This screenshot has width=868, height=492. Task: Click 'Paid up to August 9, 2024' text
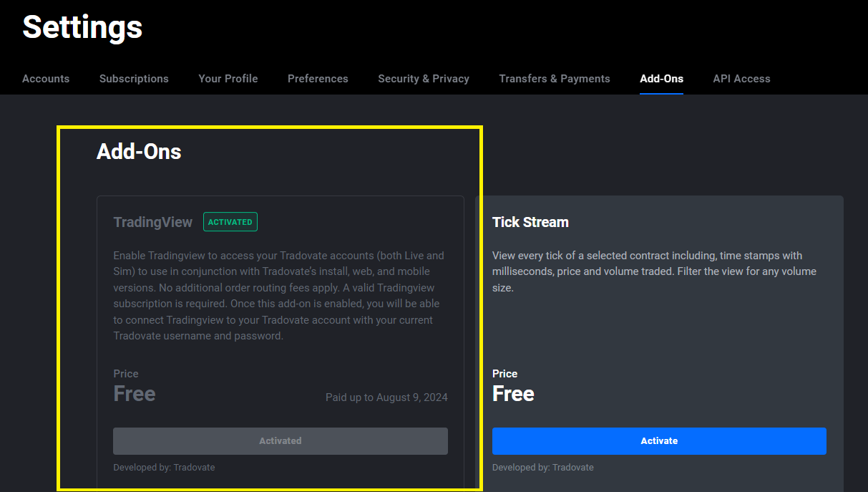(386, 397)
